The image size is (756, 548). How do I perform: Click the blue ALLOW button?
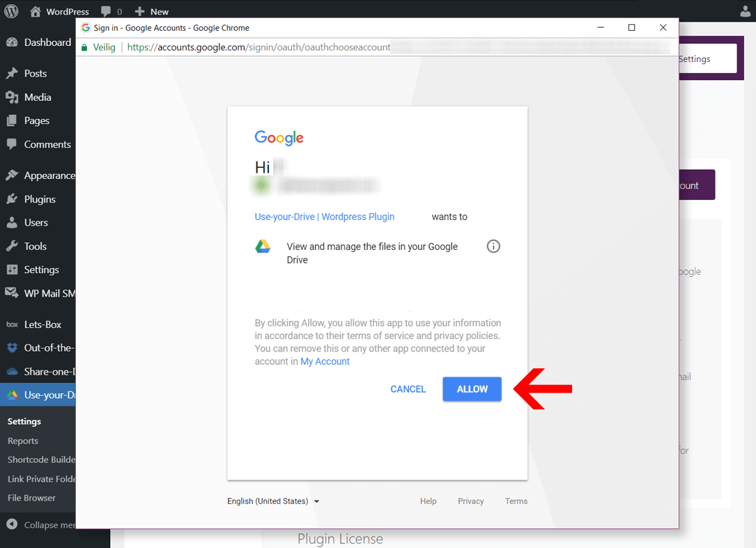tap(472, 389)
